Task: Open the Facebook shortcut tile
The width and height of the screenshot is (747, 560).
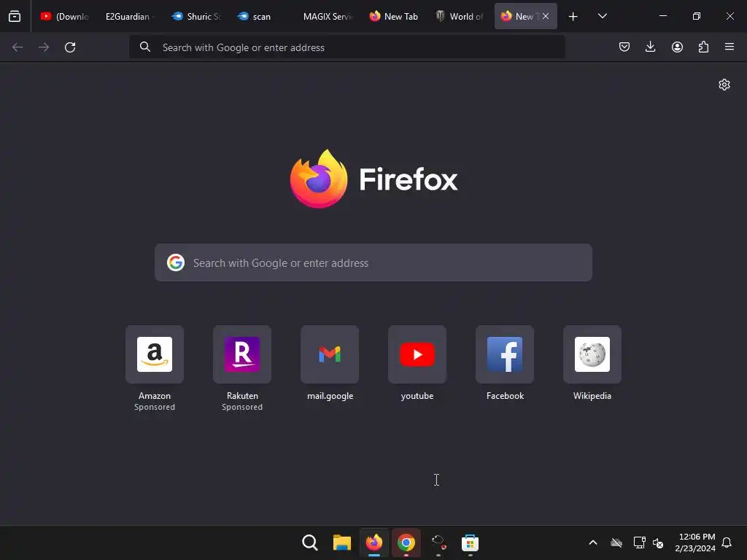Action: (505, 354)
